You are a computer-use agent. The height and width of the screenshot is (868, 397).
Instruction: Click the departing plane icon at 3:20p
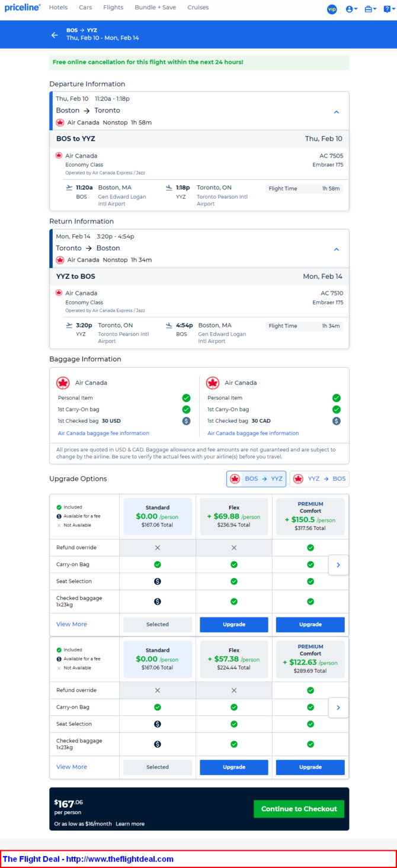tap(69, 325)
